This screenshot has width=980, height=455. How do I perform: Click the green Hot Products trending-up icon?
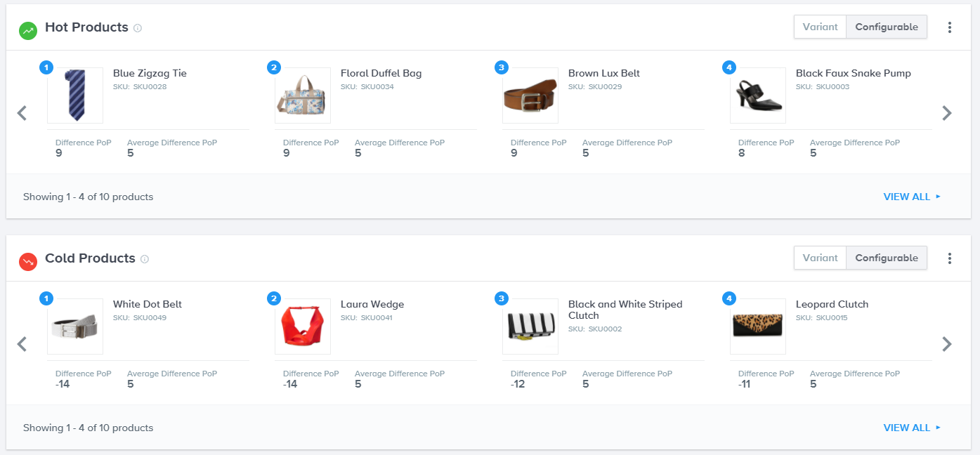pos(28,30)
